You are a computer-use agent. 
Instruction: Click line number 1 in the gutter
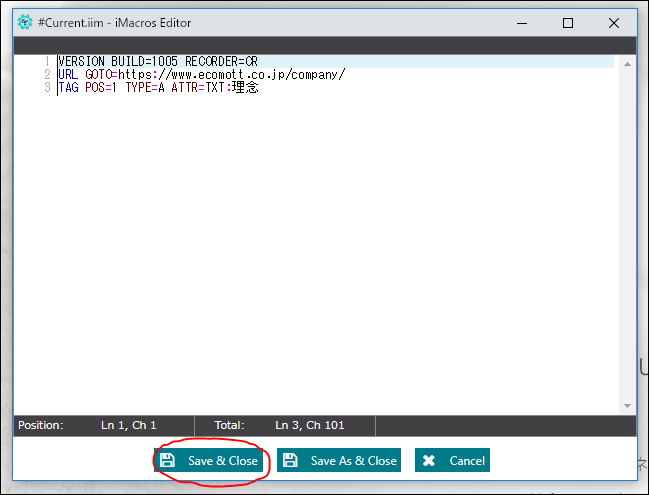(47, 61)
